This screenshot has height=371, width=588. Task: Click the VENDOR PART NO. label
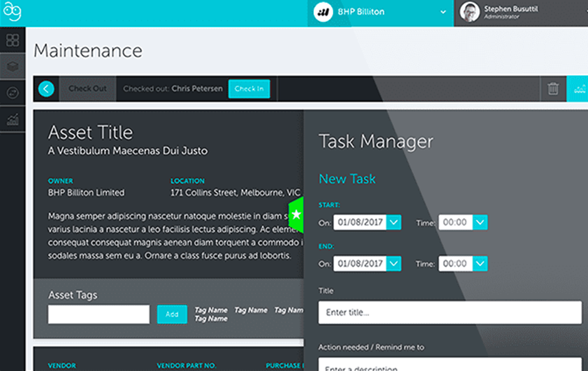click(186, 365)
